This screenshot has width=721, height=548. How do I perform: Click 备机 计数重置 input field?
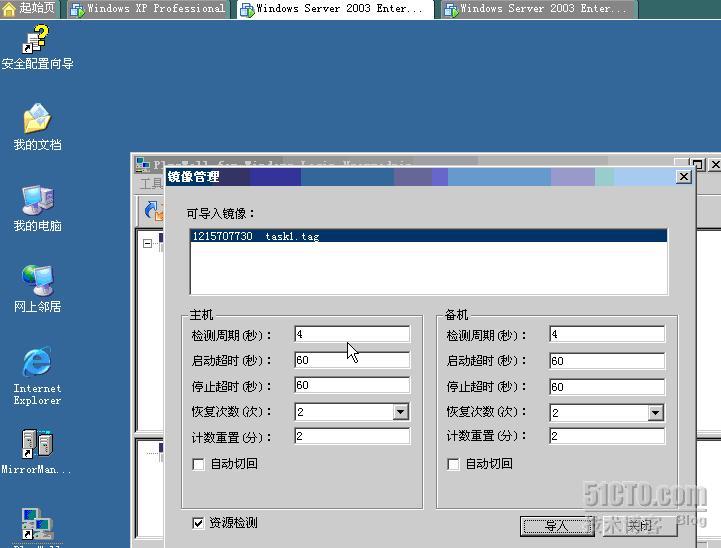coord(607,436)
